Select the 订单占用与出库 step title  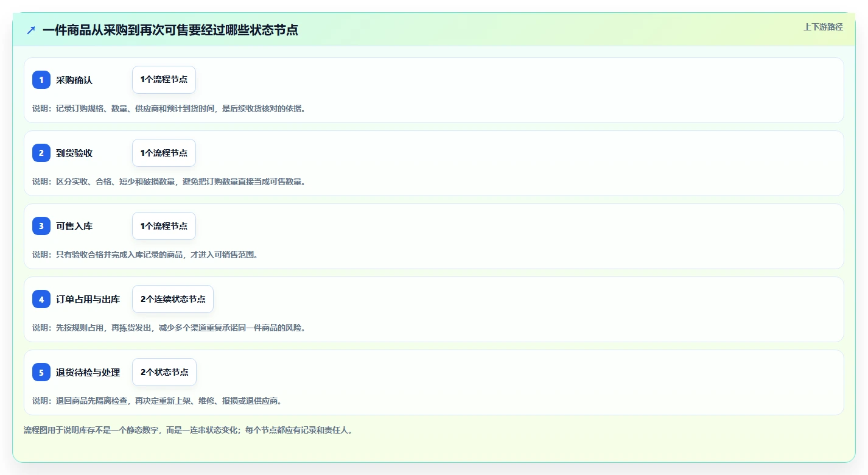click(88, 300)
